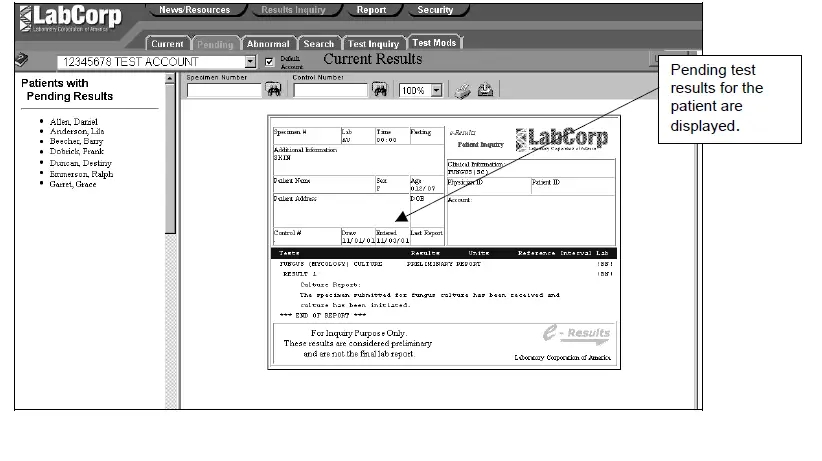Select patient Emmerson, Ralph
The height and width of the screenshot is (461, 822).
point(81,174)
